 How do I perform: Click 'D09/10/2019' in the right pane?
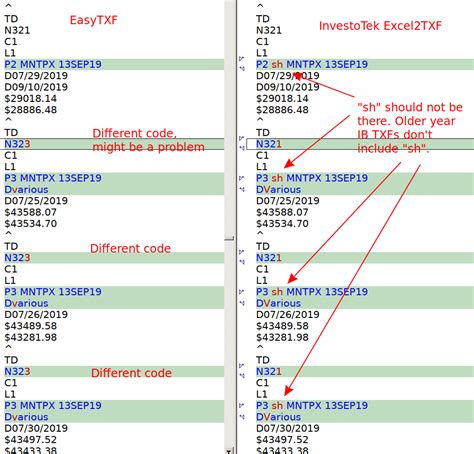pos(288,87)
